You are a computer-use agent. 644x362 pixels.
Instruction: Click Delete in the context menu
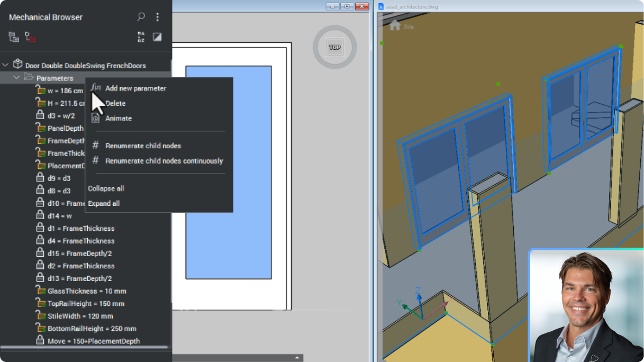pos(115,103)
